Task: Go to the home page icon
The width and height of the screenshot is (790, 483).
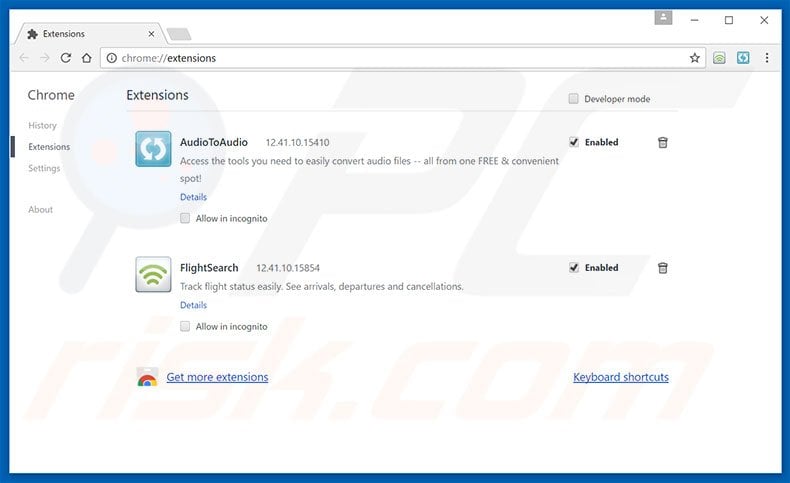Action: point(87,58)
